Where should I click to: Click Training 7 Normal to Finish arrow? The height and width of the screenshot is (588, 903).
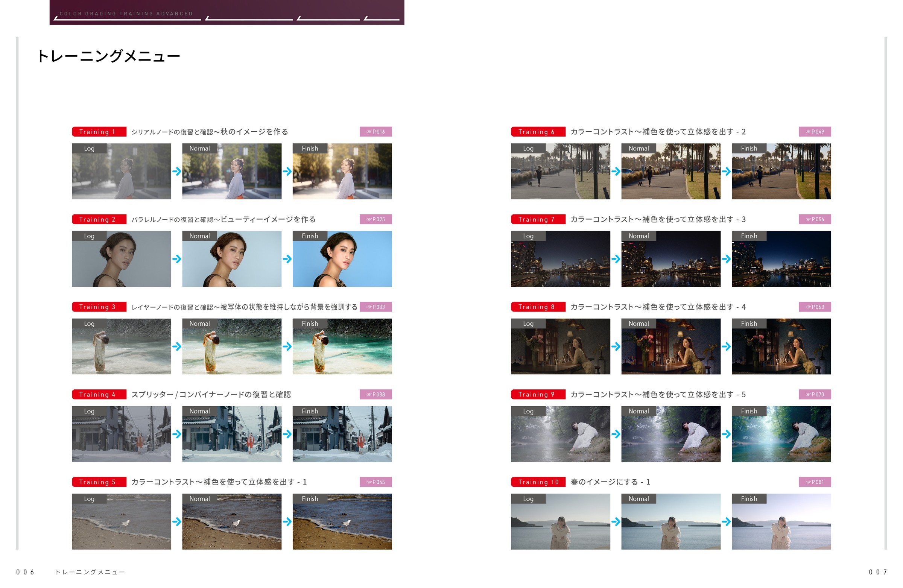click(x=726, y=259)
